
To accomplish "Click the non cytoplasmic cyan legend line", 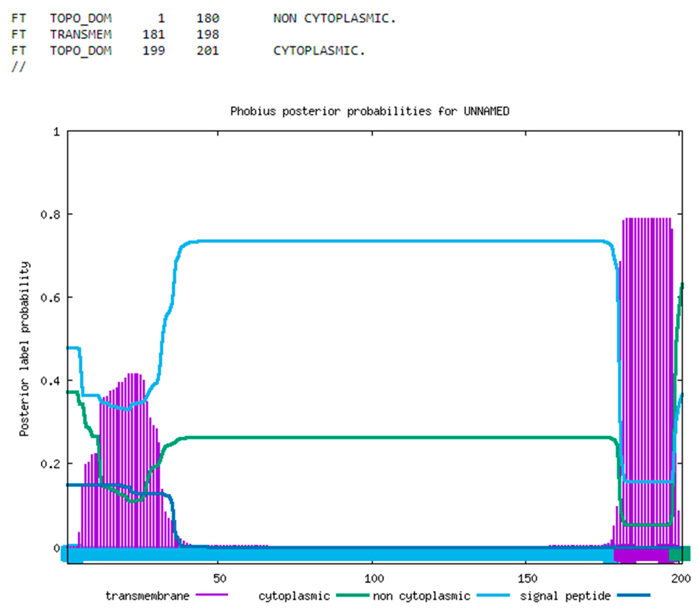I will pos(493,595).
